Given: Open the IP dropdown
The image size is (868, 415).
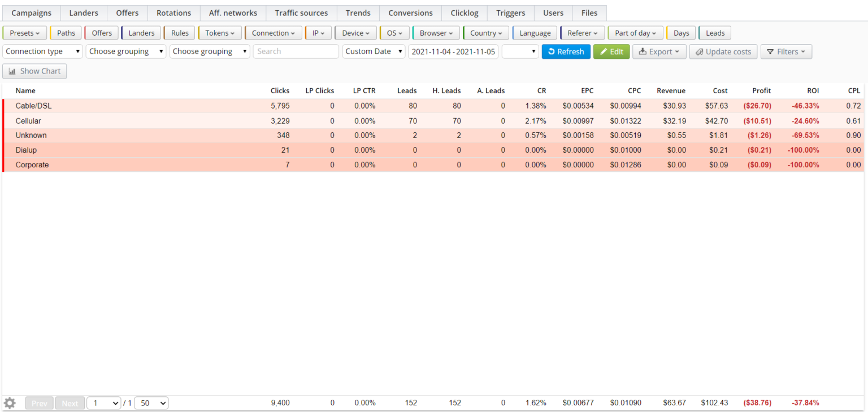Looking at the screenshot, I should pyautogui.click(x=319, y=33).
